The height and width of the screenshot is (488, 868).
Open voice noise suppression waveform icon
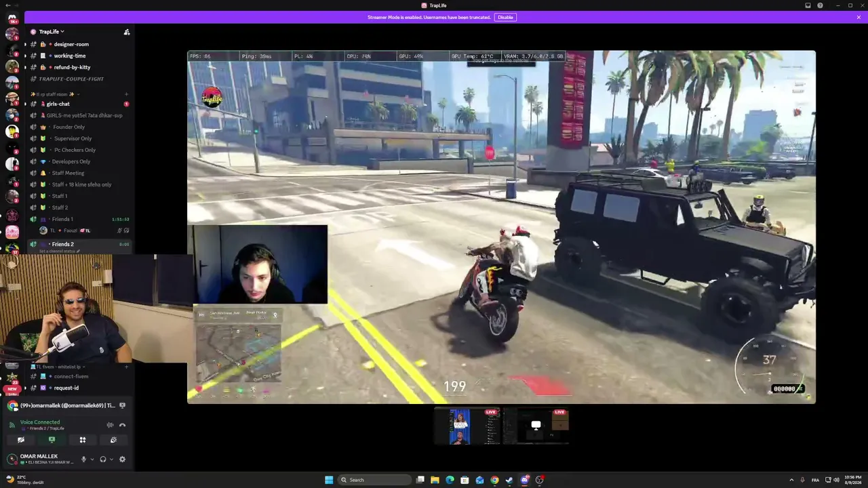pos(110,425)
